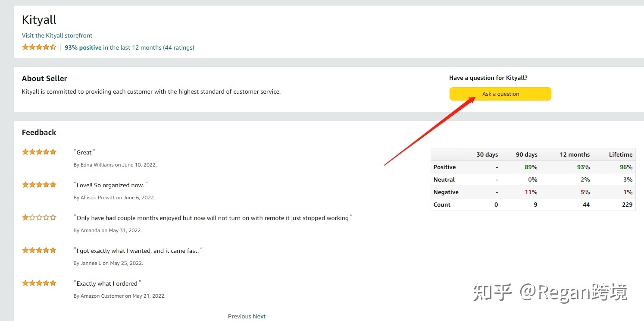This screenshot has height=321, width=644.
Task: Click the review text "Great"
Action: 84,152
